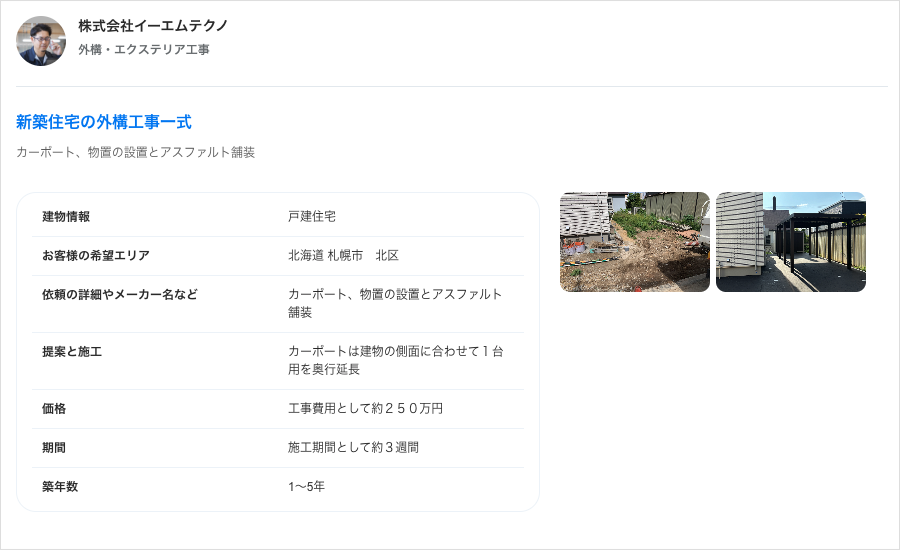Click the 建物情報 row label
The image size is (900, 550).
click(x=66, y=217)
